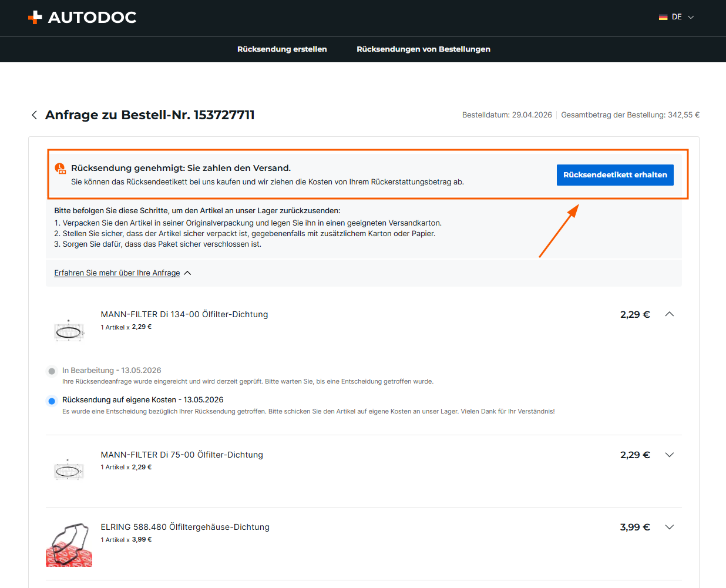Expand ELRING 588.480 item details

(x=670, y=527)
